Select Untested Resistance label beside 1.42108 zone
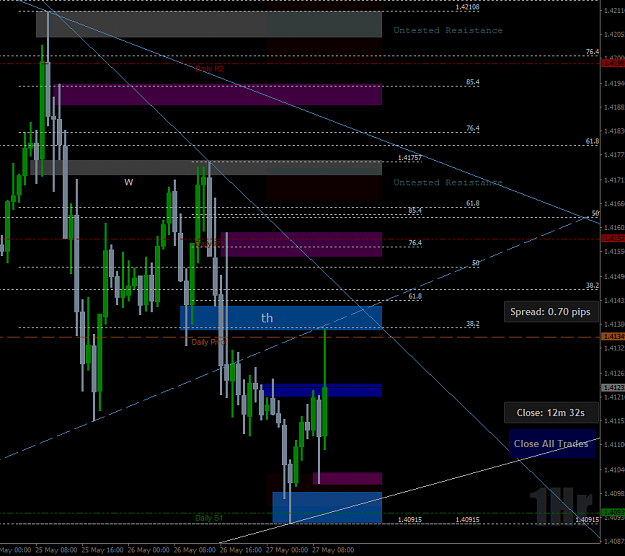Viewport: 625px width, 556px height. pyautogui.click(x=448, y=30)
